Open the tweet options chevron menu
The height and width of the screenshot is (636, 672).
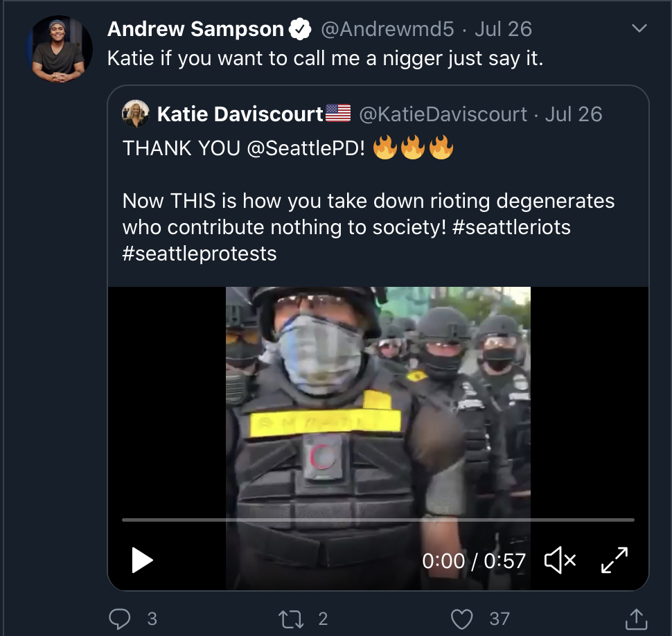point(639,28)
